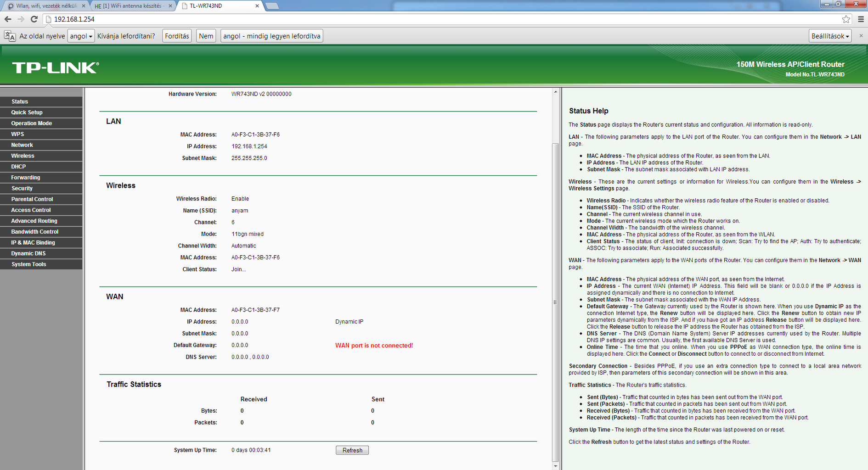The width and height of the screenshot is (868, 470).
Task: Open Access Control in sidebar
Action: (x=41, y=210)
